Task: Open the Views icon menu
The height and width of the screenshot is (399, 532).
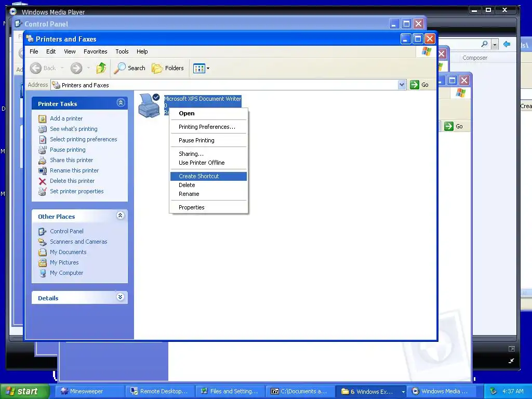Action: point(201,68)
